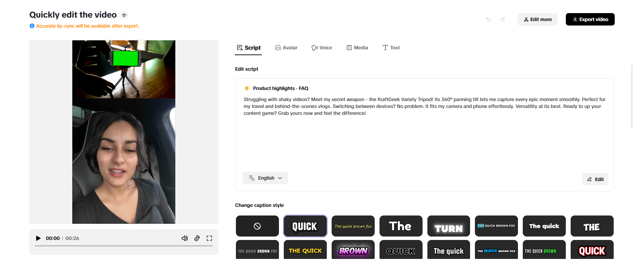Viewport: 644px width, 261px height.
Task: Click the Export video button
Action: coord(590,19)
